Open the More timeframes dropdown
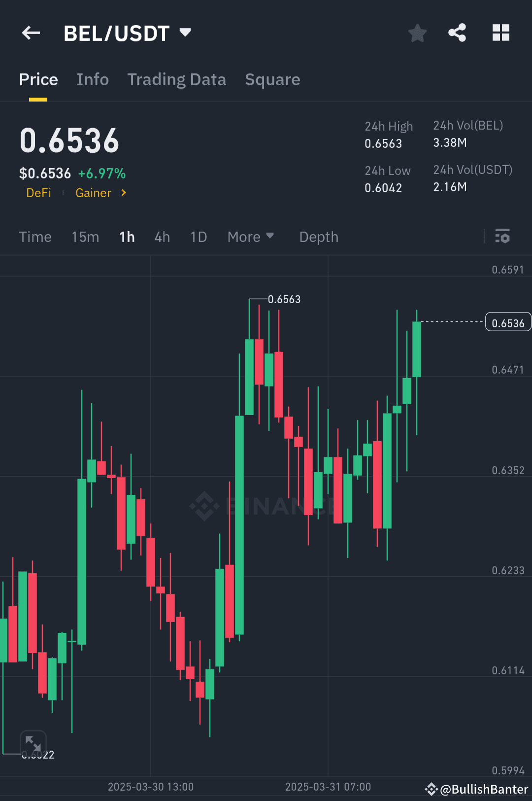 coord(251,237)
